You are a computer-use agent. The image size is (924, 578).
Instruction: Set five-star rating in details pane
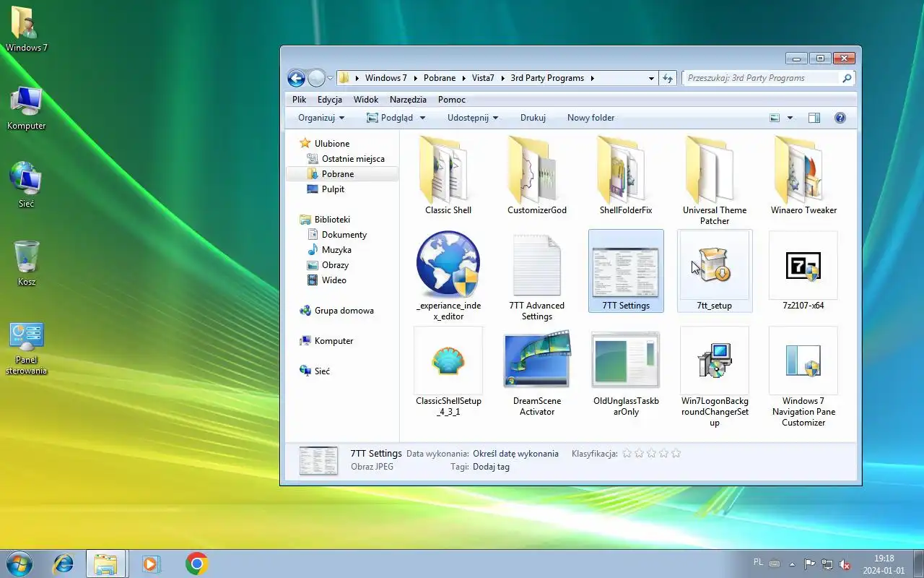tap(676, 454)
